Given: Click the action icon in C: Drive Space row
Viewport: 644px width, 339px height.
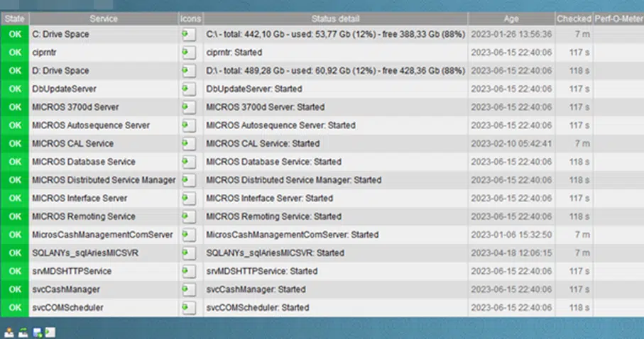Looking at the screenshot, I should (x=188, y=34).
